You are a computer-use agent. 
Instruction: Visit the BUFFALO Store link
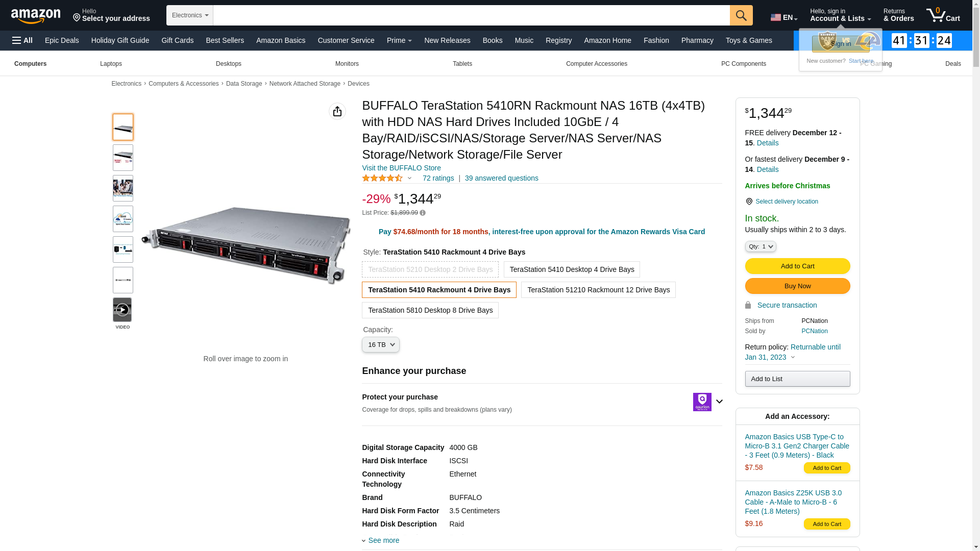coord(401,168)
